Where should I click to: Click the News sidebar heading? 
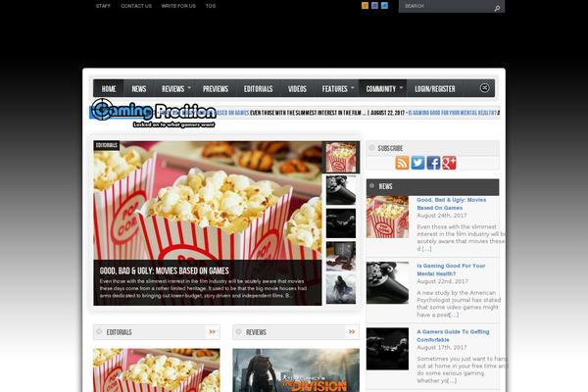tap(433, 186)
